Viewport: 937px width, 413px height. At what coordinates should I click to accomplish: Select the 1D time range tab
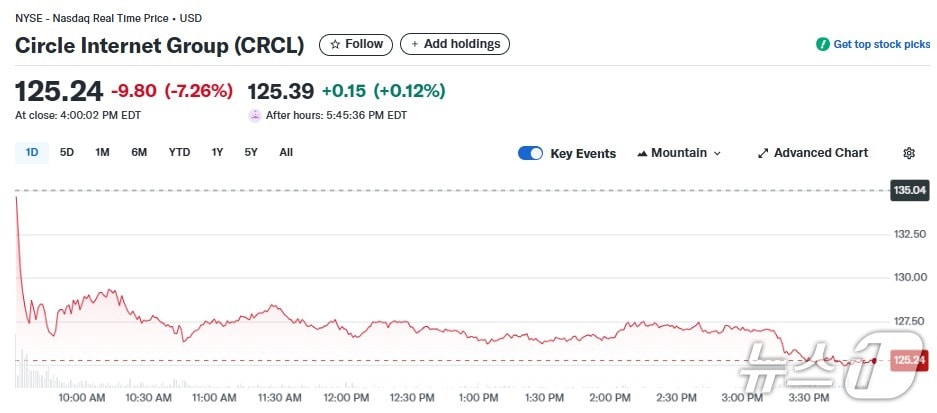point(31,152)
